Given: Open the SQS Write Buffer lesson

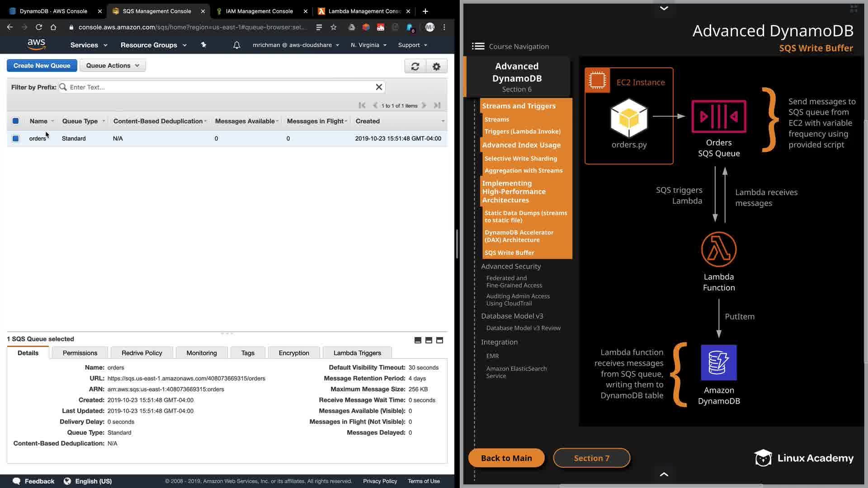Looking at the screenshot, I should [509, 253].
